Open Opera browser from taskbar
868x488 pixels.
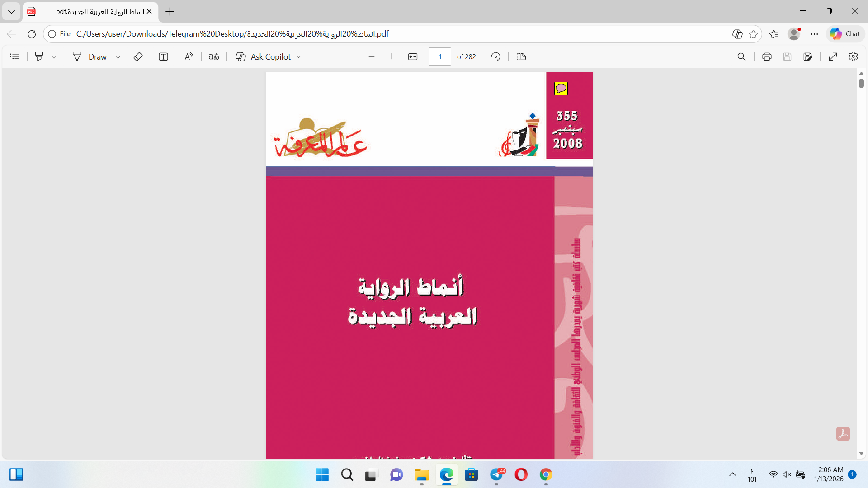pos(521,474)
